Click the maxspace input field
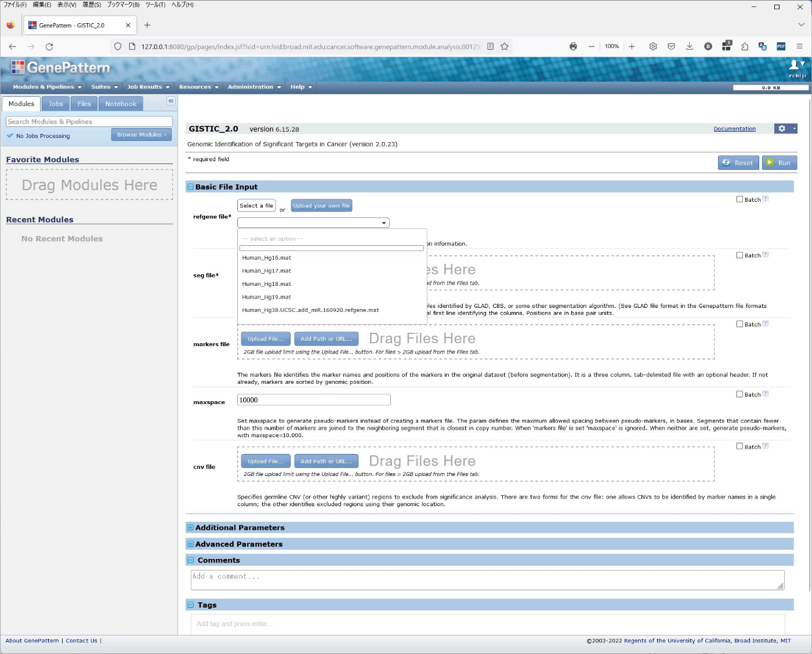 click(x=314, y=400)
